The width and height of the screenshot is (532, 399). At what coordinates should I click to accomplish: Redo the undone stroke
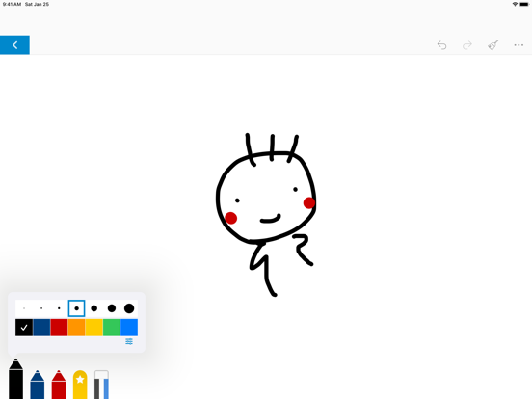point(467,45)
